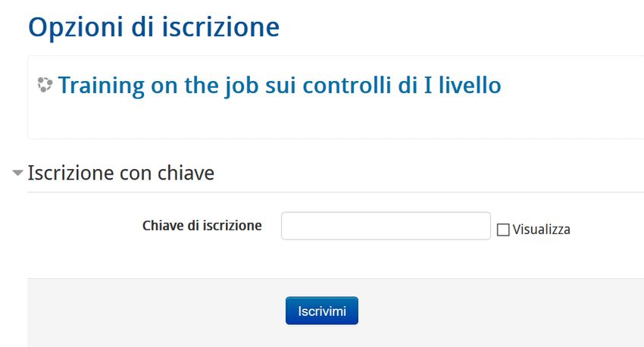Click the course icon beside Training title
The image size is (644, 347).
(45, 85)
